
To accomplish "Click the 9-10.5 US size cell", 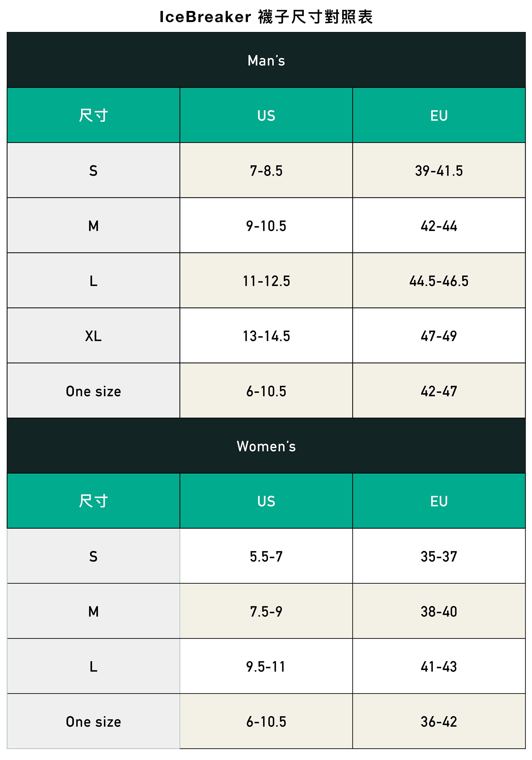I will coord(266,226).
